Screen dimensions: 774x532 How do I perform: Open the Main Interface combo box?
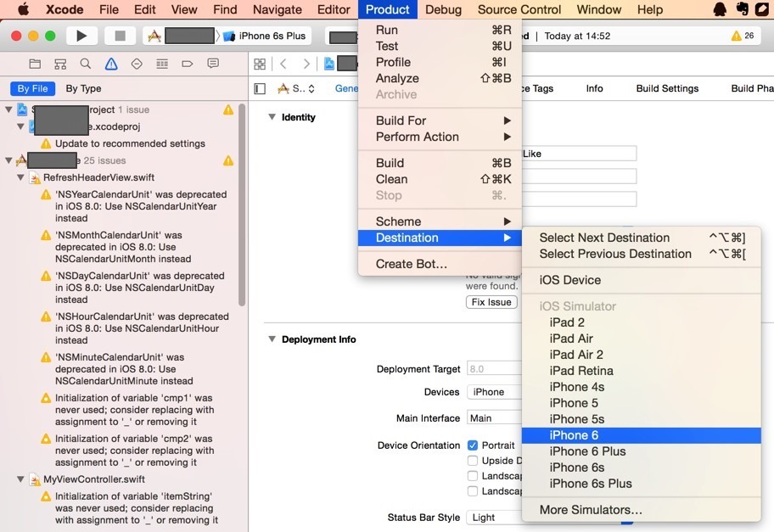494,418
